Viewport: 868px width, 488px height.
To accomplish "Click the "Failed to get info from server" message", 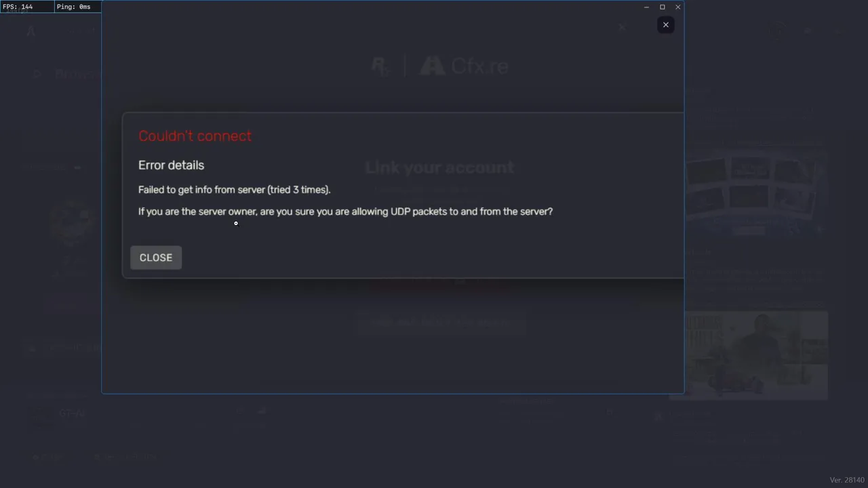I will (x=234, y=190).
